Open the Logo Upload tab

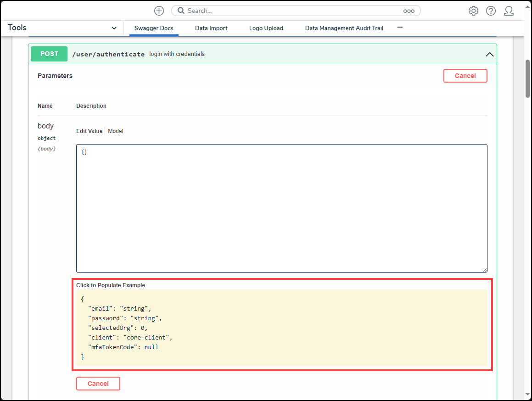coord(266,28)
